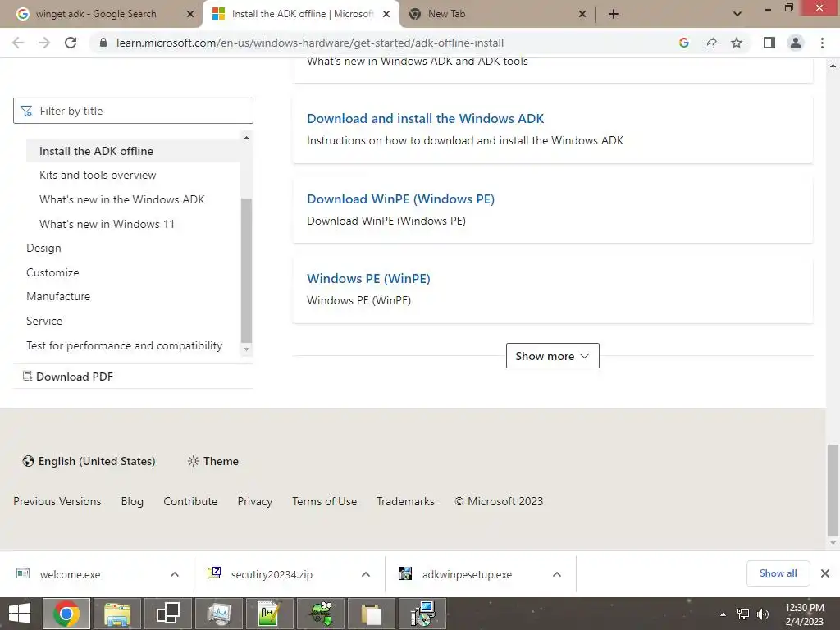Open Chrome three-dot menu

(822, 43)
